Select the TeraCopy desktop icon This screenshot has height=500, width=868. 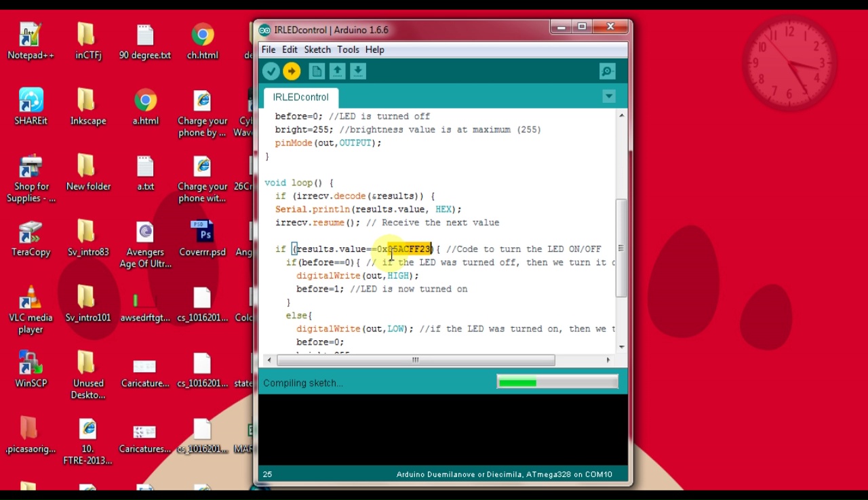pos(31,238)
